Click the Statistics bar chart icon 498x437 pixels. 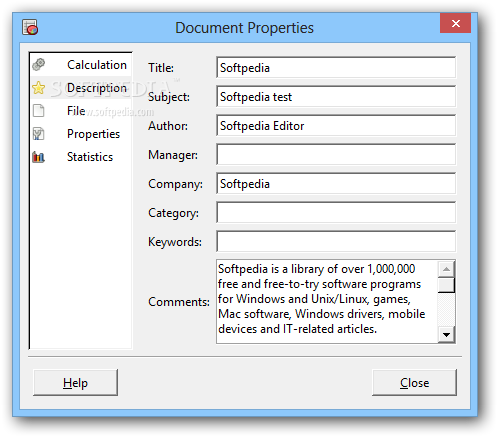39,157
